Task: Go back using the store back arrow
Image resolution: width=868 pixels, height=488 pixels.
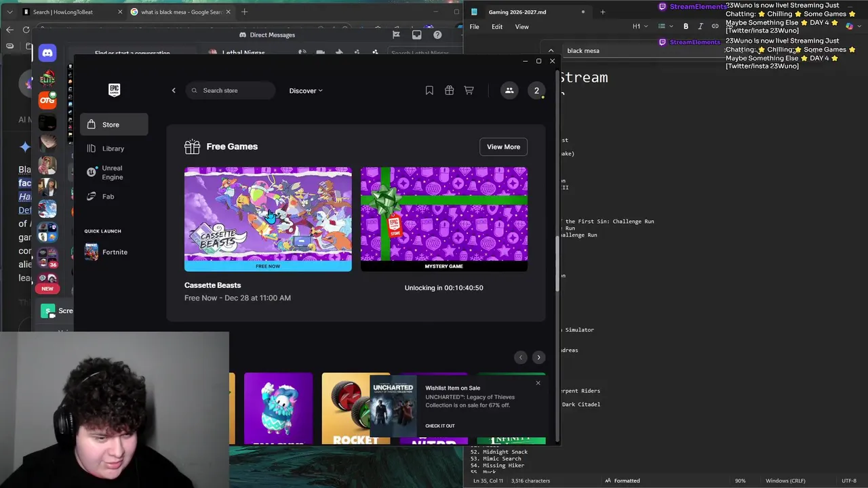Action: point(174,90)
